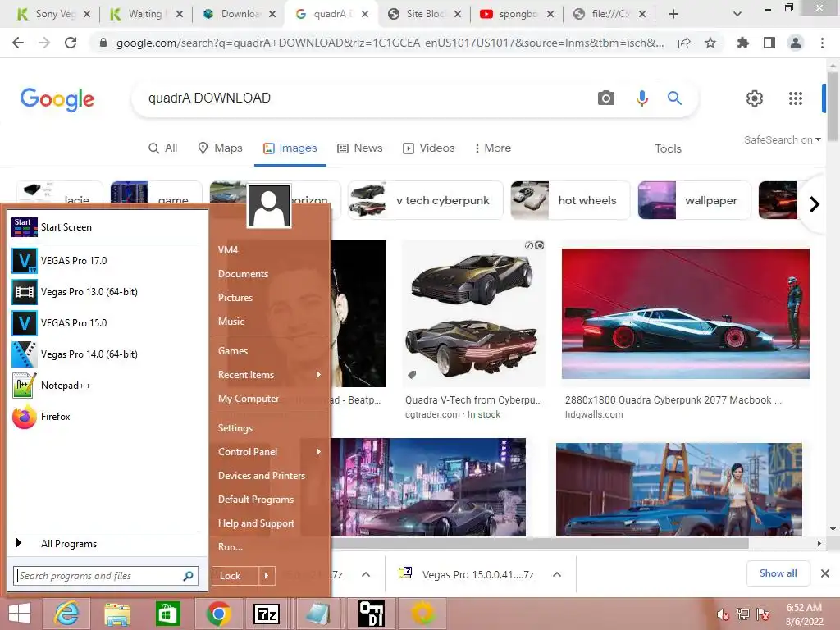
Task: Open File Explorer from taskbar
Action: point(116,614)
